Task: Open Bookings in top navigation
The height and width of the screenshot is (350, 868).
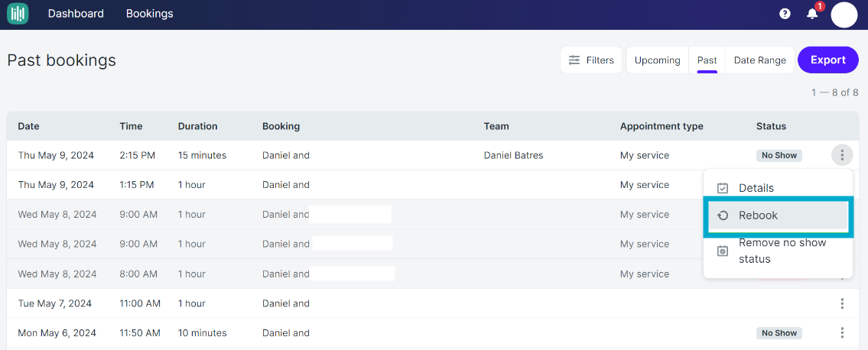Action: click(x=149, y=14)
